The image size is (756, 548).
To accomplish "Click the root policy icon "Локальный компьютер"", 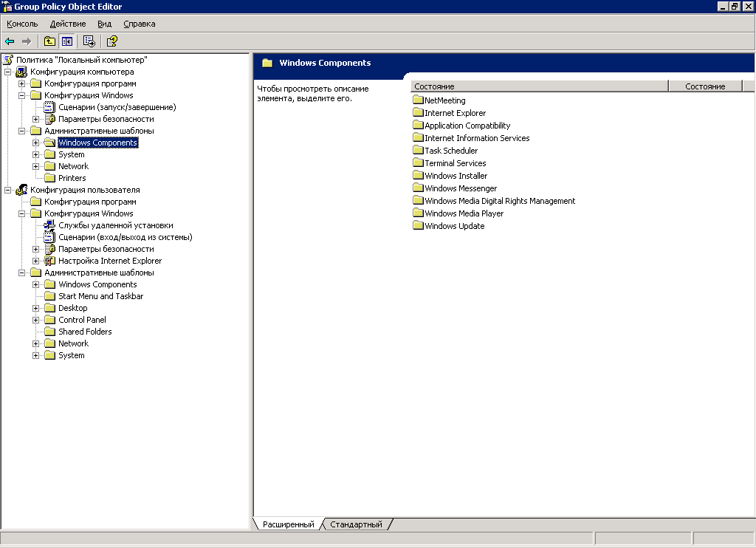I will click(8, 60).
